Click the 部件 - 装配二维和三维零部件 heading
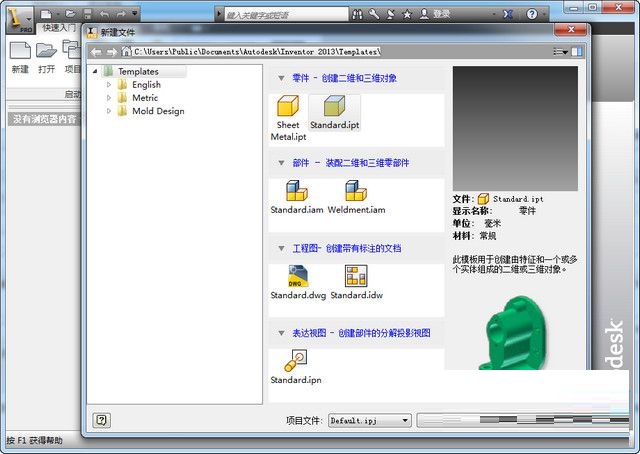 tap(351, 162)
